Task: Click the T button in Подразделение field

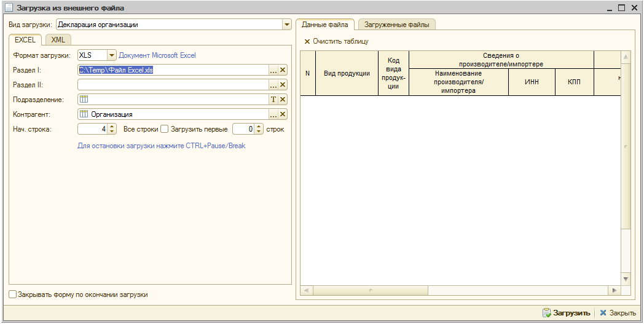Action: [273, 100]
